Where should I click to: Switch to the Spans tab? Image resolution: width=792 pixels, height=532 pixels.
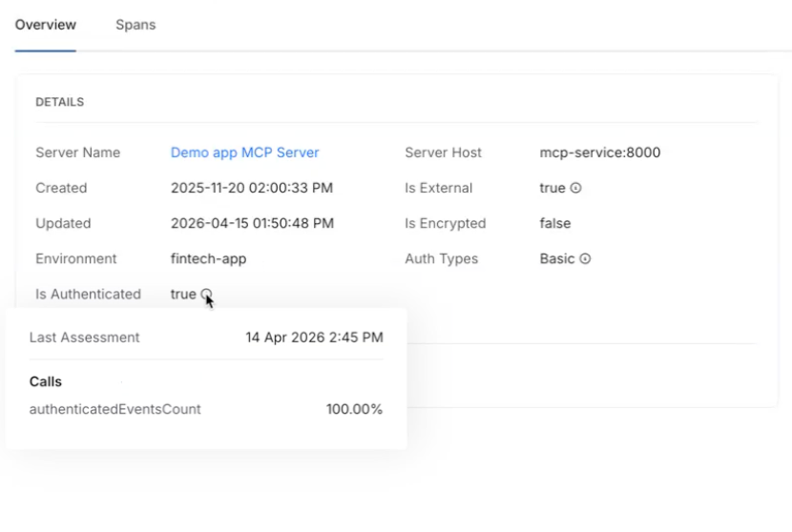135,25
